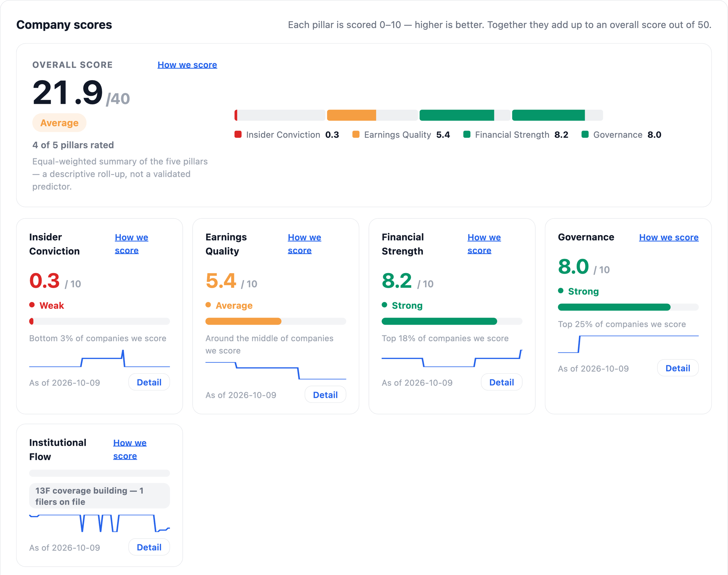Viewport: 728px width, 575px height.
Task: Click the orange Average badge under overall score
Action: pos(59,123)
